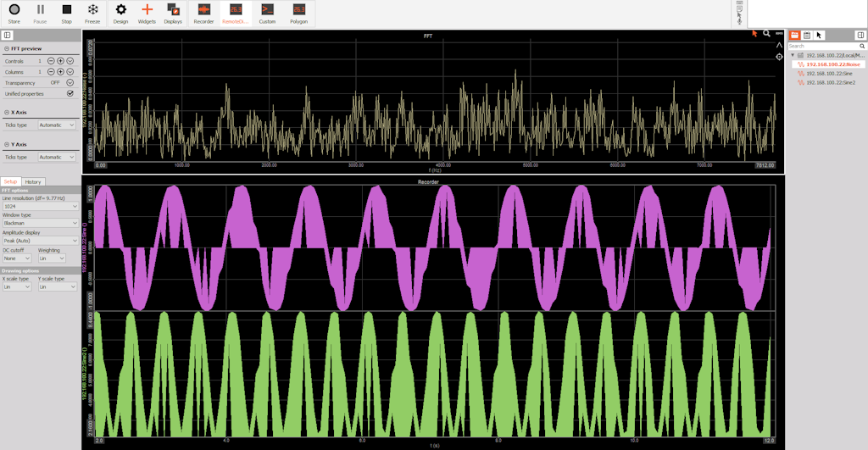Open the Window type Blackman dropdown
868x450 pixels.
pos(41,223)
